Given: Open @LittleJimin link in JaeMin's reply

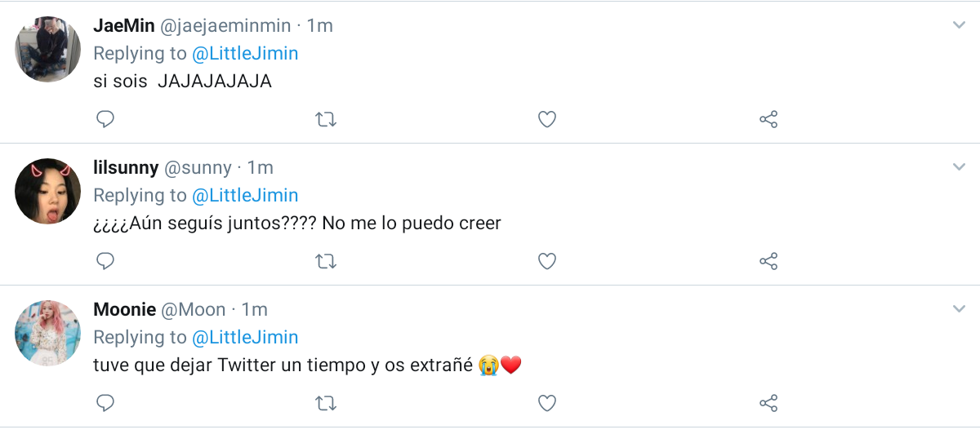Looking at the screenshot, I should [x=245, y=54].
